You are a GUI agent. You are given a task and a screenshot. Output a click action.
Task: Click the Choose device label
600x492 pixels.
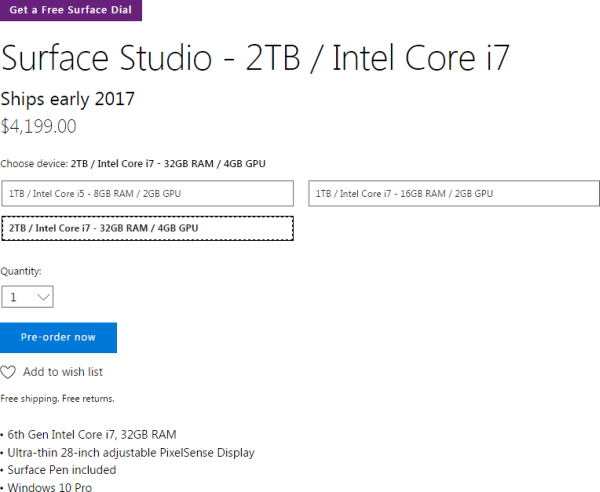[x=33, y=163]
